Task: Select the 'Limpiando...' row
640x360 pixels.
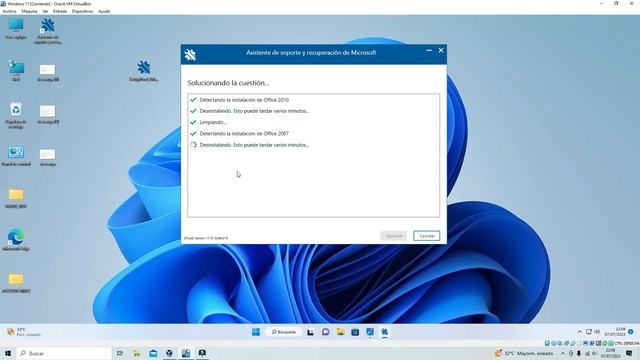Action: click(x=313, y=122)
